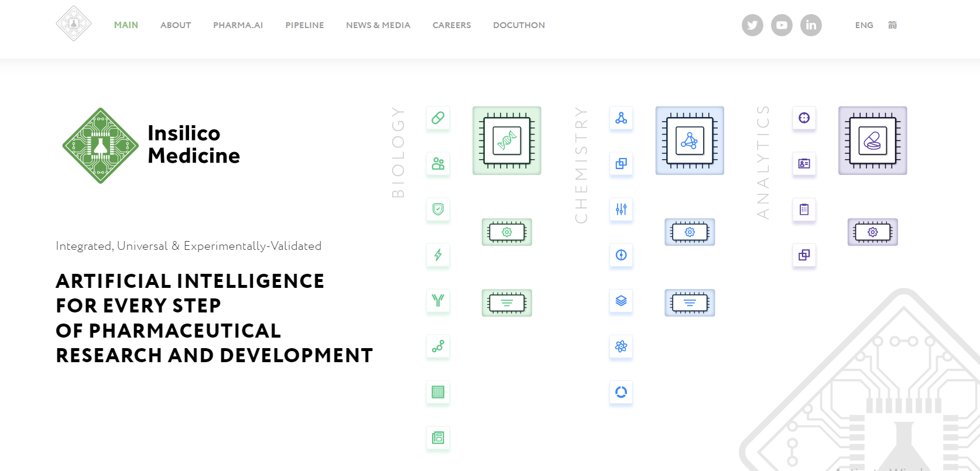
Task: Navigate to the Pipeline section
Action: coord(304,25)
